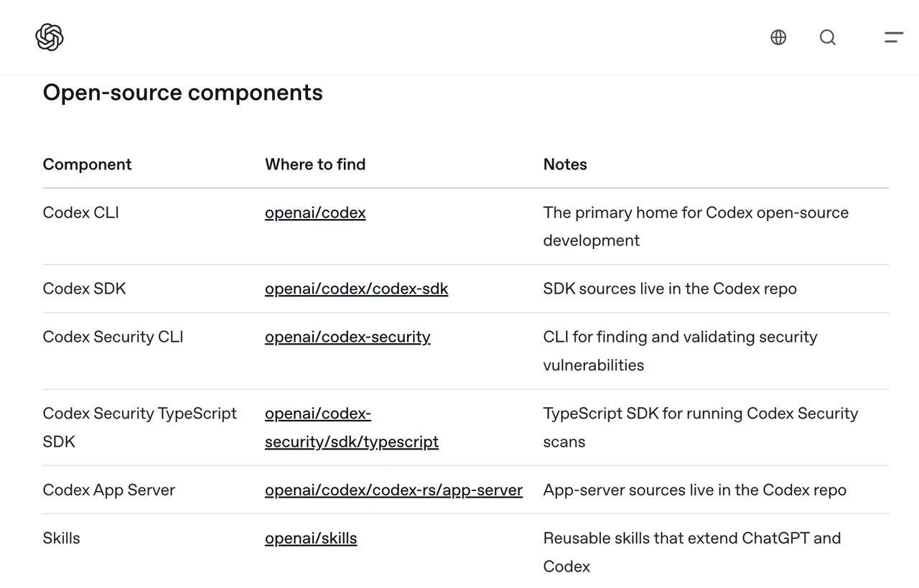Select the Codex SDK component cell
The width and height of the screenshot is (919, 588).
pos(85,289)
